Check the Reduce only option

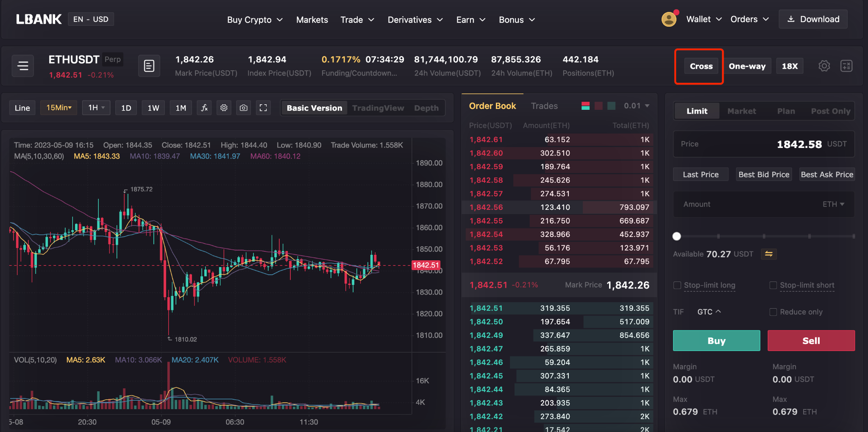pos(773,312)
